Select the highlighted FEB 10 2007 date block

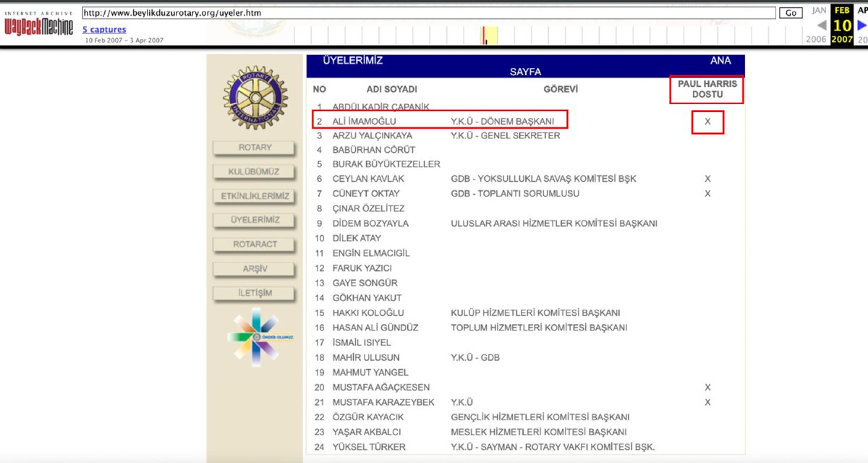coord(841,22)
